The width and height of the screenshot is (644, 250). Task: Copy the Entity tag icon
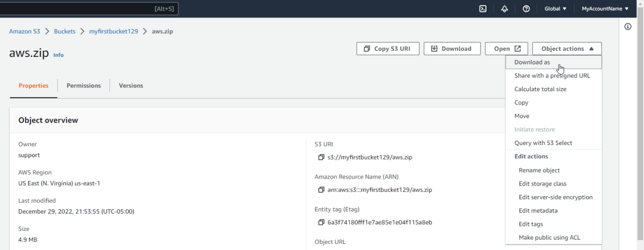tap(321, 222)
